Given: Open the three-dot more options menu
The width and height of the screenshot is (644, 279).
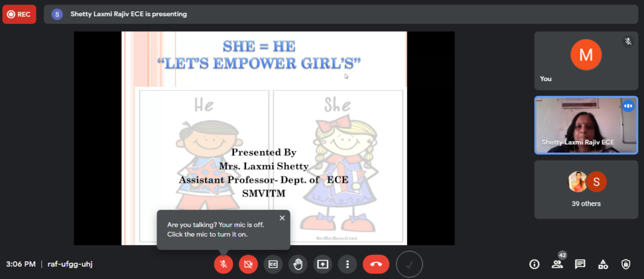Looking at the screenshot, I should [x=347, y=264].
